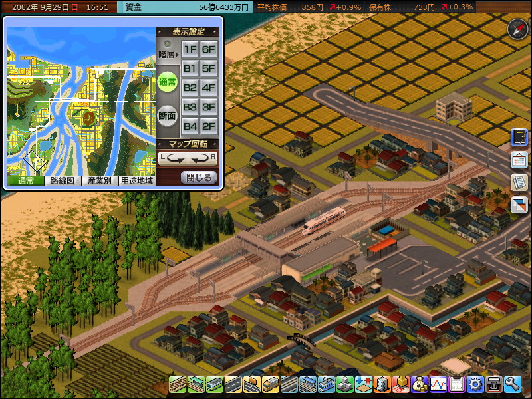Open the gear settings icon
The height and width of the screenshot is (399, 532).
pos(475,384)
